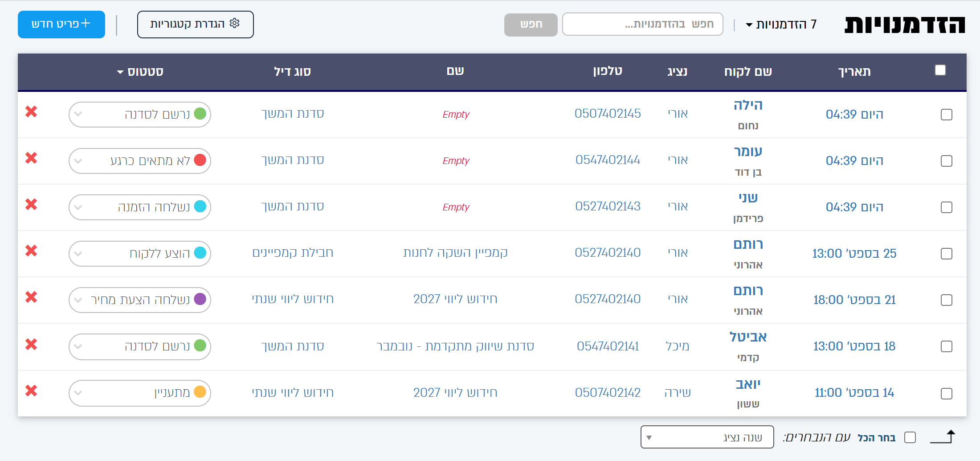Check the box for the הילה נחום row

947,115
